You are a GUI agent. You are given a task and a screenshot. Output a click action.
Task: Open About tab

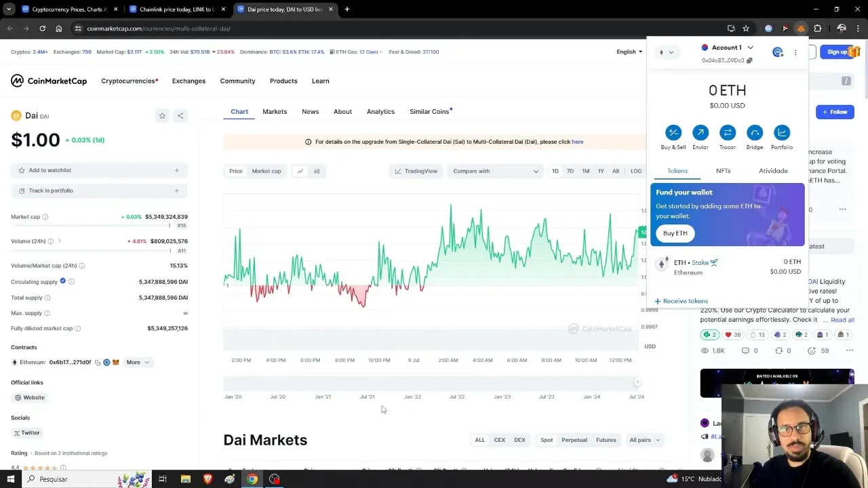342,112
